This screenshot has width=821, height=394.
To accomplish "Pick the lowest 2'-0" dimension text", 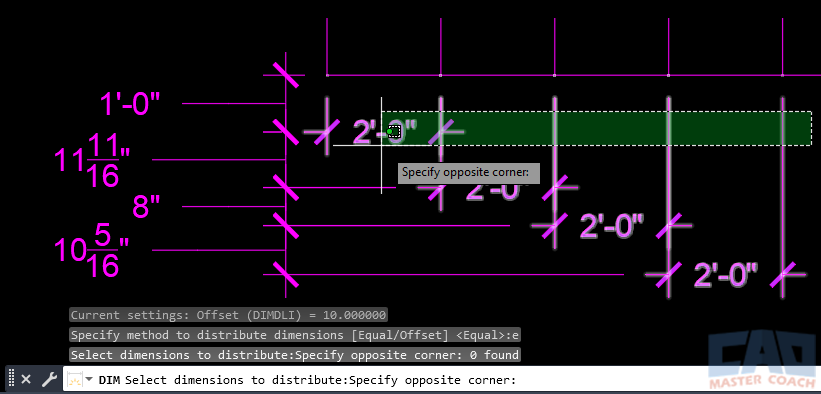I will [726, 275].
